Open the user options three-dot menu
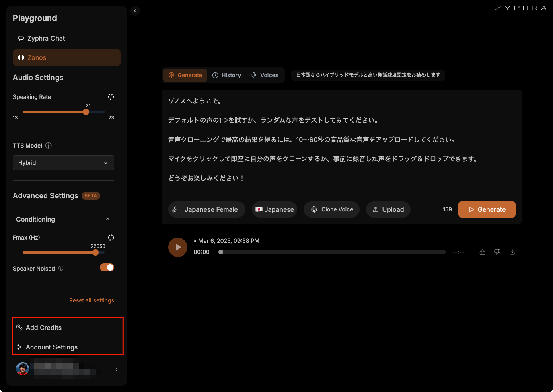Viewport: 553px width, 392px height. (x=116, y=369)
